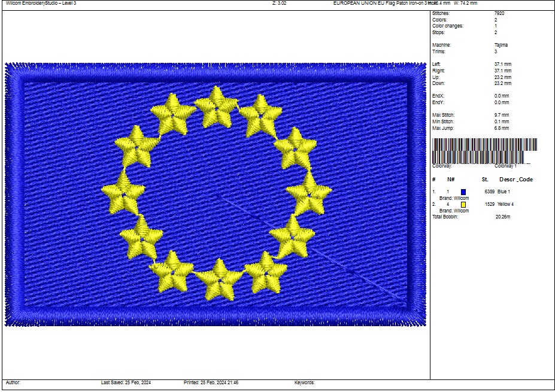
Task: Click the Stitches count value 7920
Action: pos(499,13)
